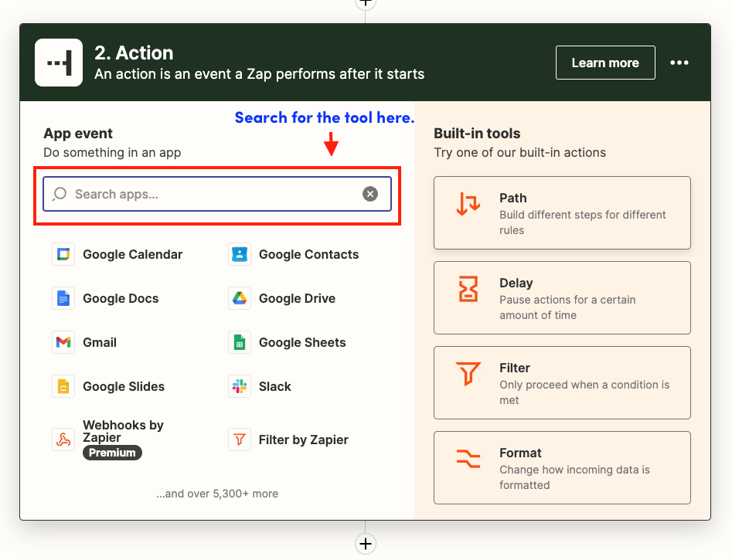This screenshot has height=560, width=732.
Task: Choose the Google Docs app label
Action: point(121,298)
